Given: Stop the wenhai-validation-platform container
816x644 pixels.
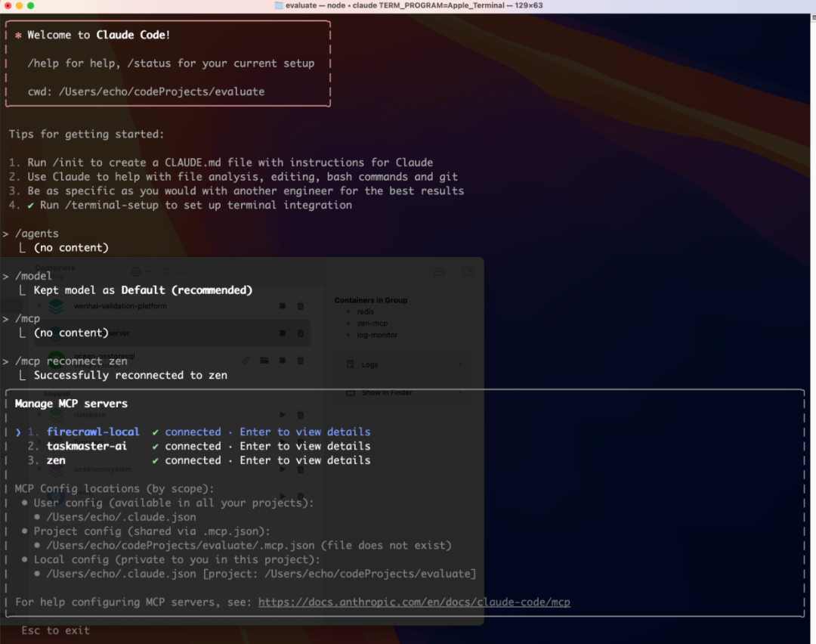Looking at the screenshot, I should (x=283, y=306).
